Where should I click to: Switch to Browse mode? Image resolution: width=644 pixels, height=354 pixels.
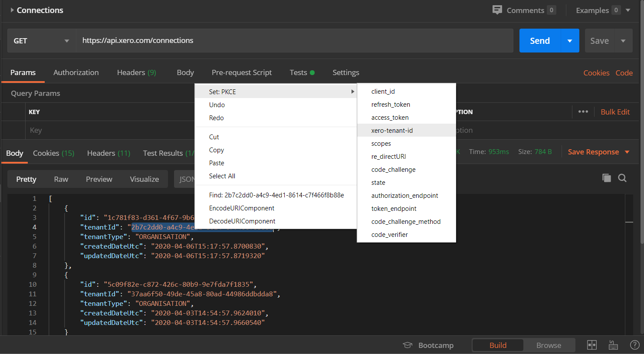pyautogui.click(x=549, y=345)
